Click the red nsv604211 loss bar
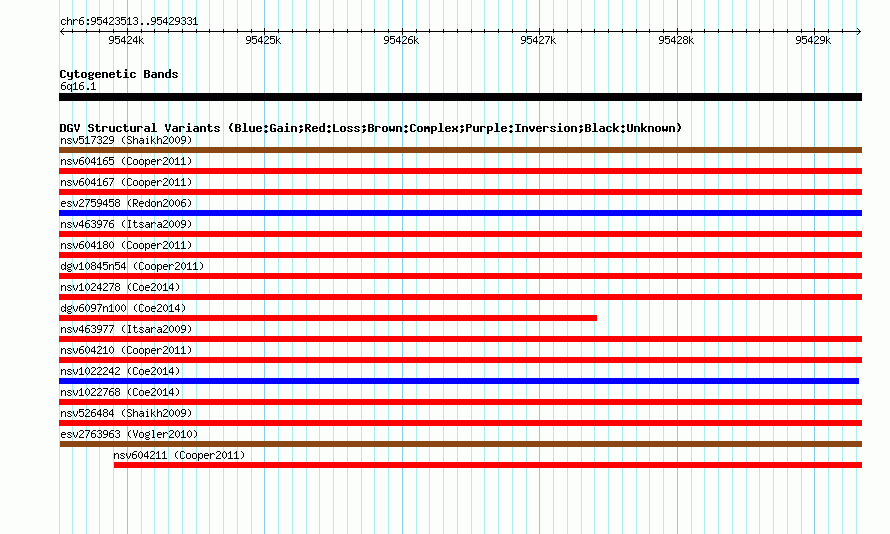Viewport: 890px width, 534px height. [x=488, y=465]
